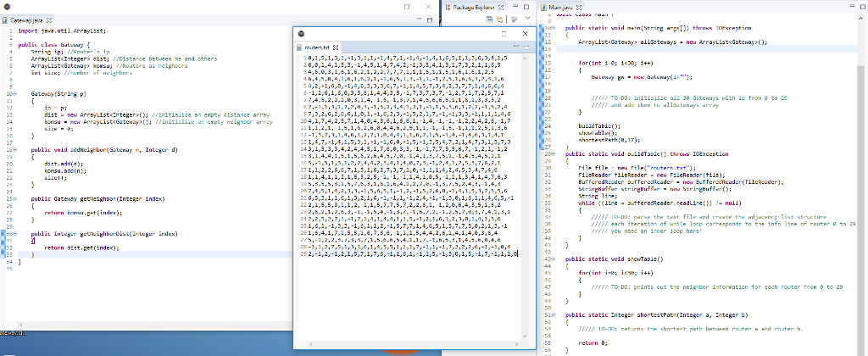
Task: Close the routers.txt tab
Action: [x=335, y=47]
